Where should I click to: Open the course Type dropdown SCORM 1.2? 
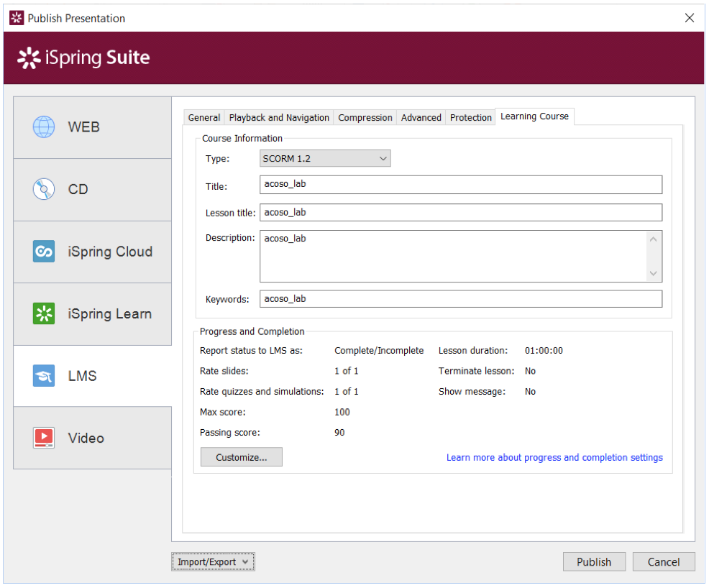(325, 159)
